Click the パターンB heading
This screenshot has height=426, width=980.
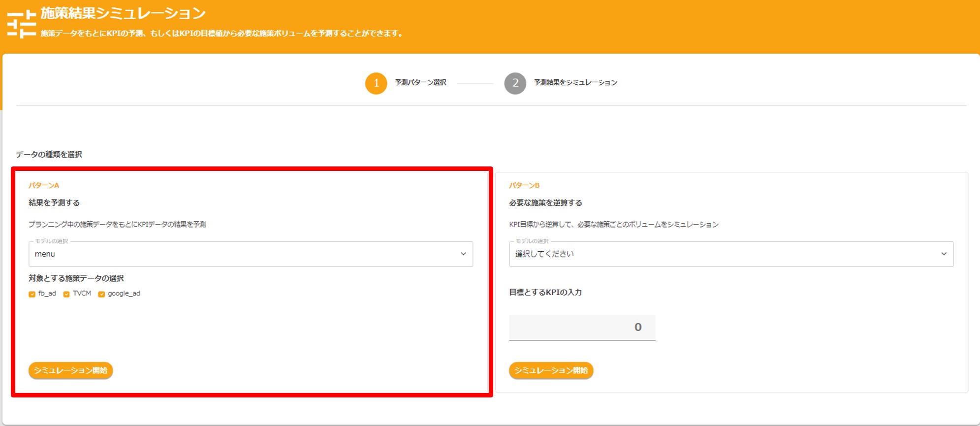point(524,186)
